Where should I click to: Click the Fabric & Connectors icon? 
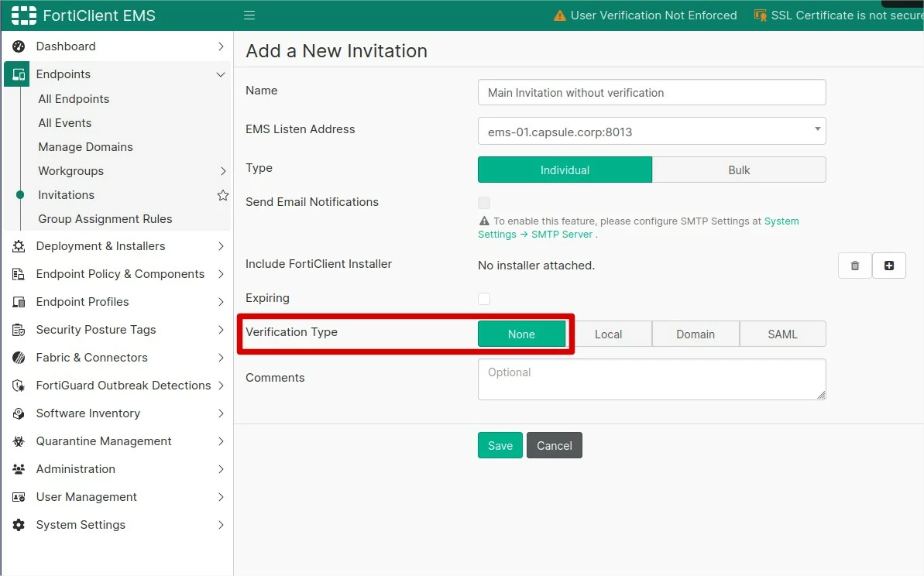[x=19, y=358]
